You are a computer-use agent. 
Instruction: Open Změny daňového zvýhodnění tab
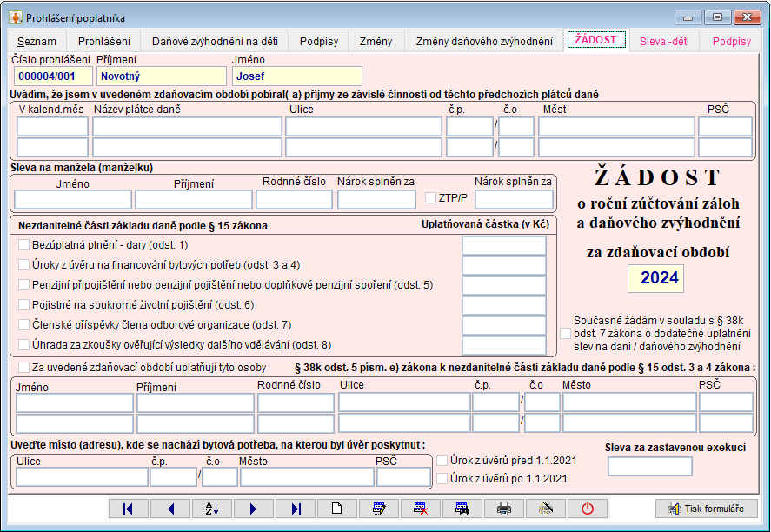tap(484, 42)
